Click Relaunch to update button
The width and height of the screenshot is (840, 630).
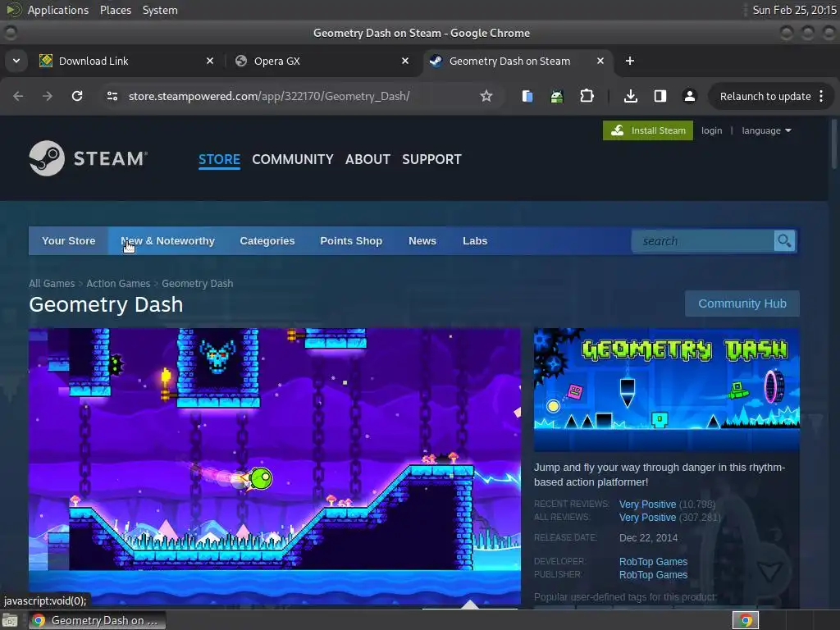click(x=765, y=97)
